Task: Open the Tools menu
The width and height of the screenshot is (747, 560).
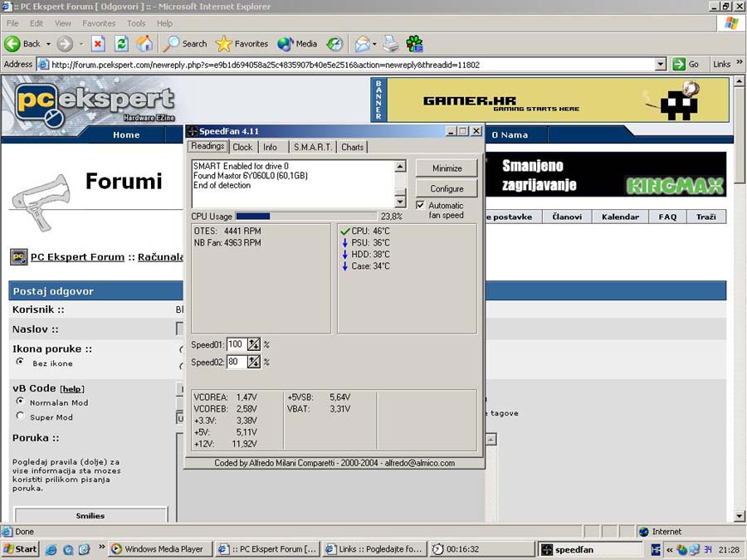Action: coord(136,23)
